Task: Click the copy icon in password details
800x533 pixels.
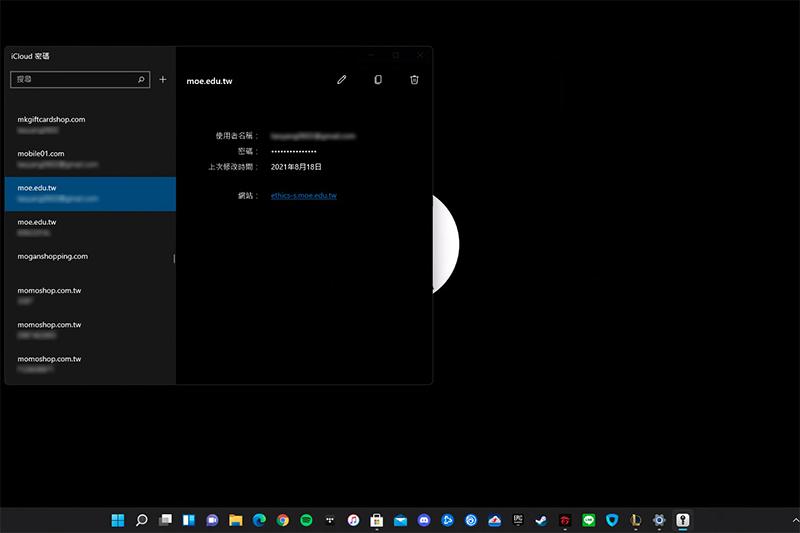Action: tap(378, 80)
